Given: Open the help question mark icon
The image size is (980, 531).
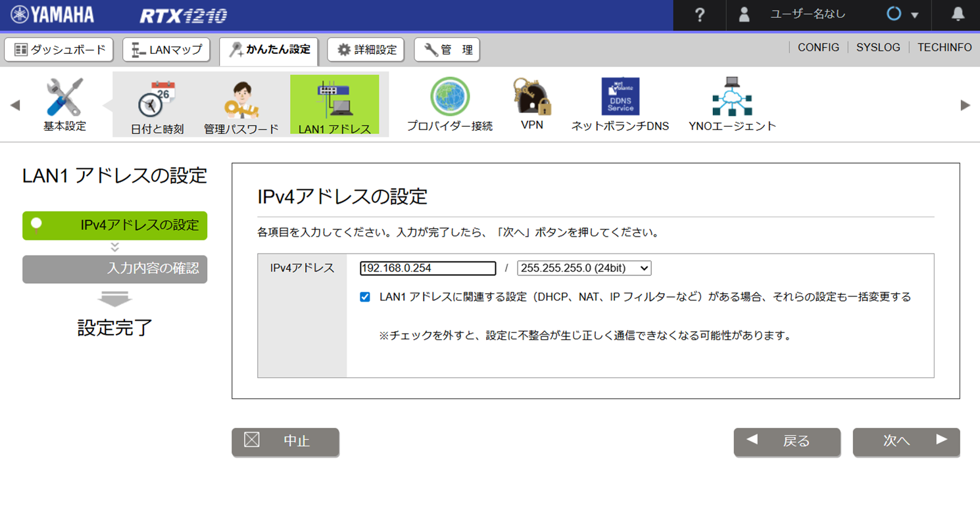Looking at the screenshot, I should pyautogui.click(x=699, y=16).
